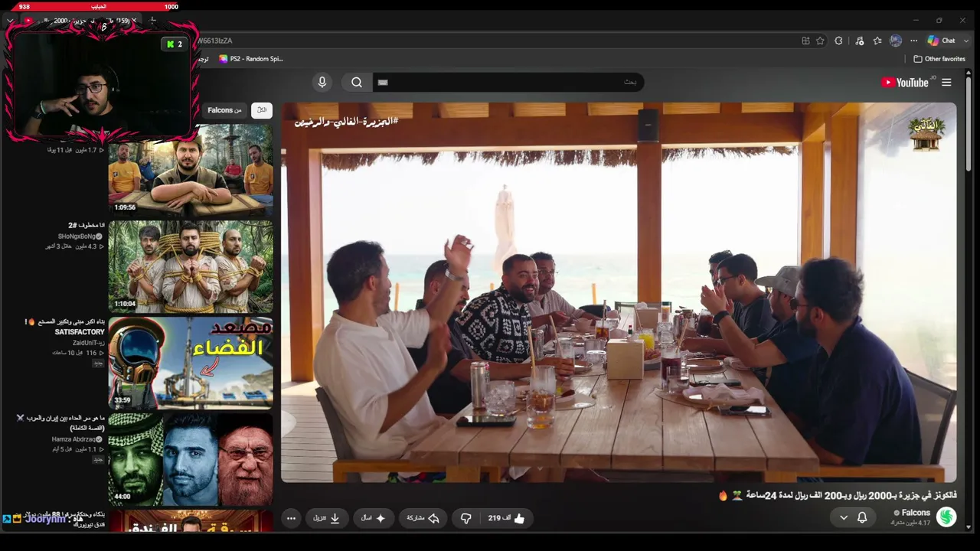The image size is (980, 551).
Task: Like the video with the thumbs-up icon
Action: 507,518
